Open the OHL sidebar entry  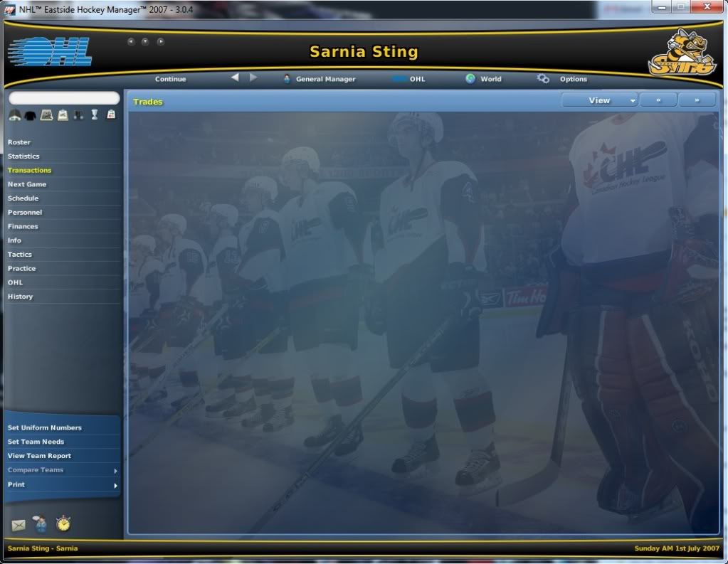[x=16, y=282]
